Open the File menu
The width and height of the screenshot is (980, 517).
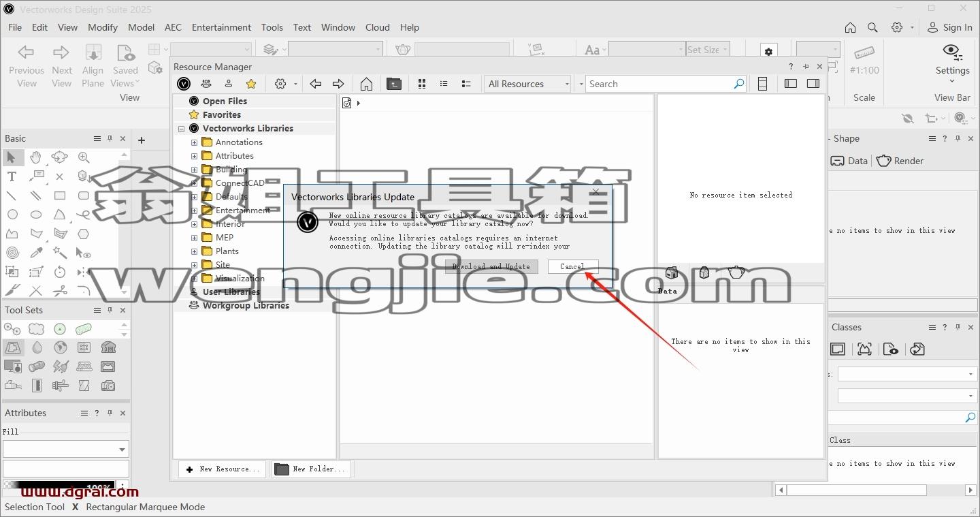click(15, 27)
